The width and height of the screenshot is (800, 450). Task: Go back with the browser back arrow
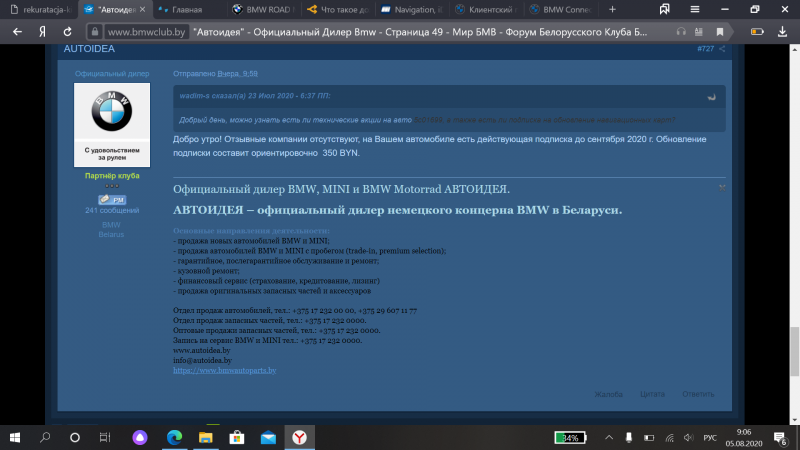coord(17,32)
